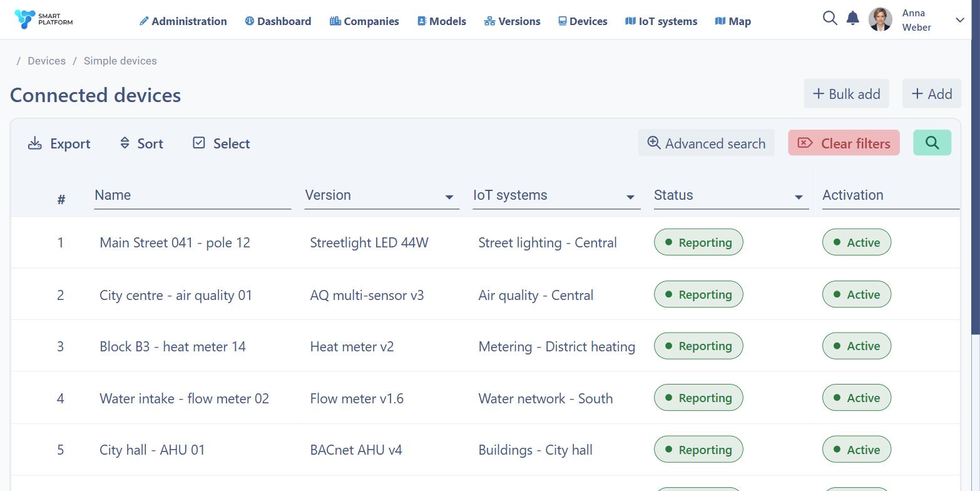Click Streetlight LED 44W version cell
Image resolution: width=980 pixels, height=491 pixels.
(369, 242)
